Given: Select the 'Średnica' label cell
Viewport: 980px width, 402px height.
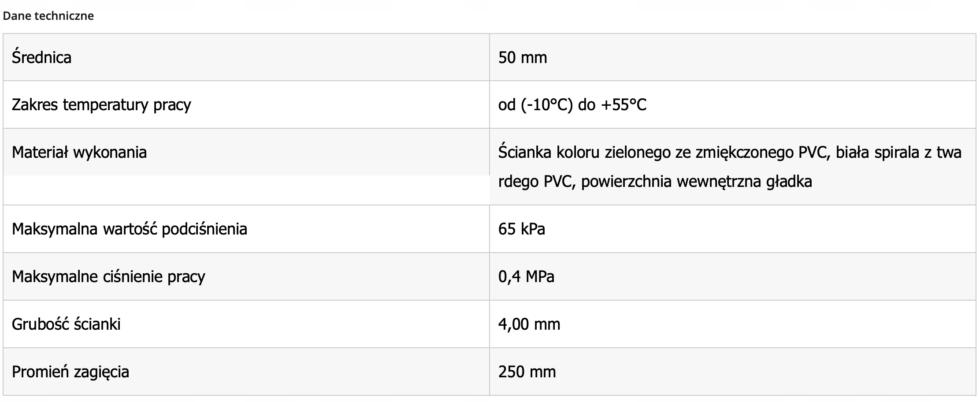Looking at the screenshot, I should [x=246, y=57].
